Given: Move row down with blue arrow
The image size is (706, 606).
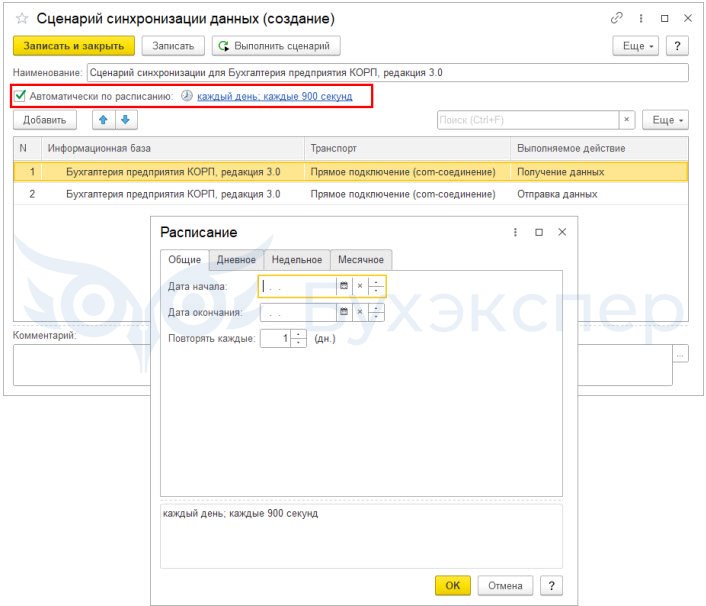Looking at the screenshot, I should pos(126,120).
